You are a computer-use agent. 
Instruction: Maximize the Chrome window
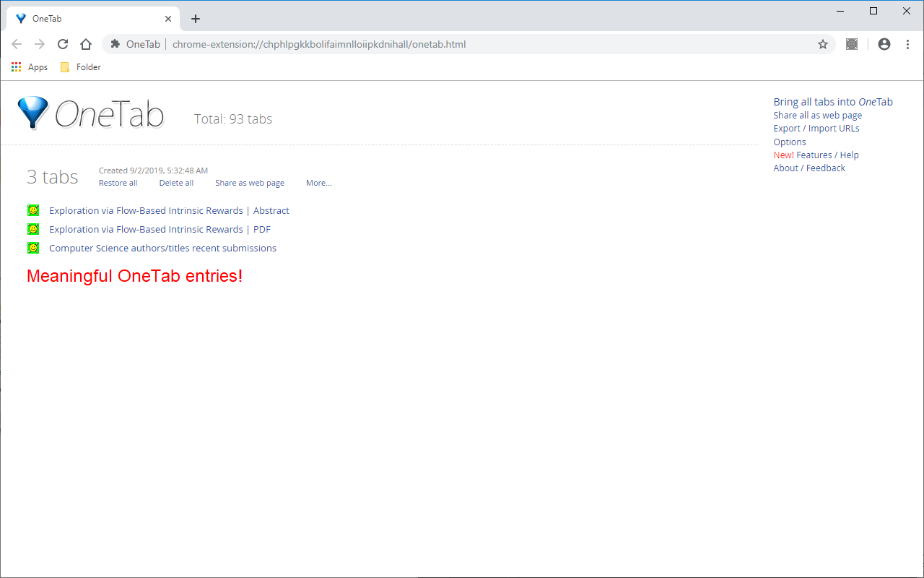pyautogui.click(x=873, y=11)
